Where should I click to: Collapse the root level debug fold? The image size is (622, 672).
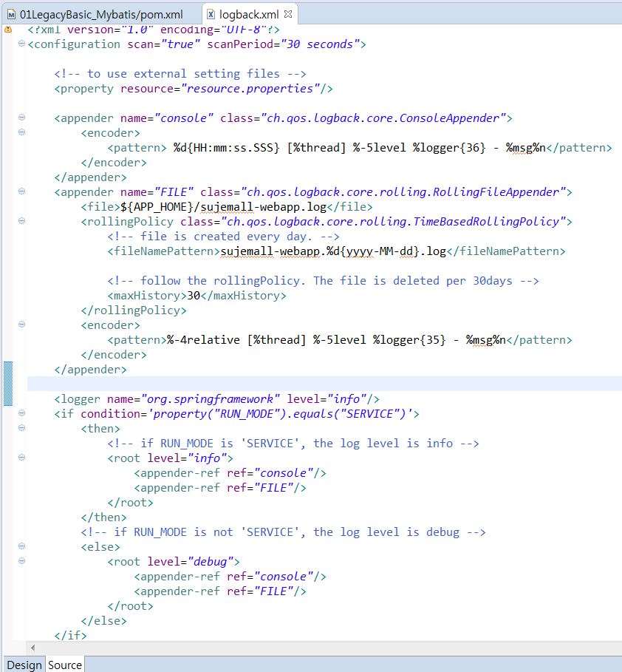22,560
